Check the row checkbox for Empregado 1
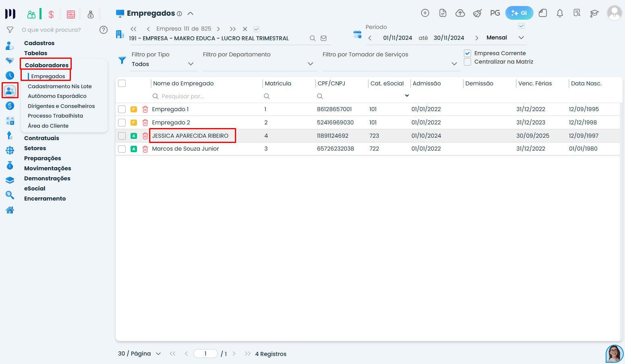 122,109
